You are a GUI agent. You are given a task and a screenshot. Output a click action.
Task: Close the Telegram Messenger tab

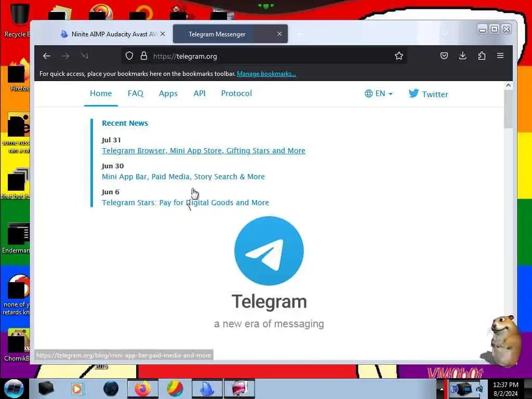pos(280,34)
